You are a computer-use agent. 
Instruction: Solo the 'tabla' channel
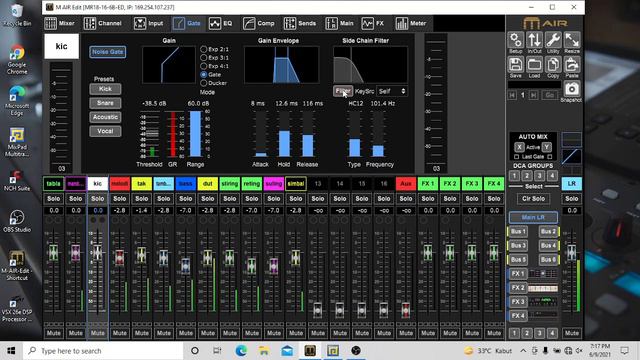pyautogui.click(x=53, y=199)
